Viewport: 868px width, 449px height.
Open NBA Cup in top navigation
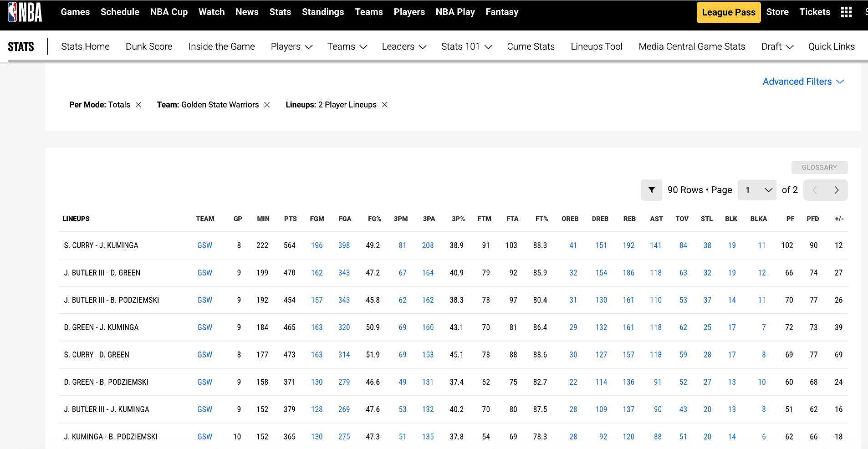[169, 12]
